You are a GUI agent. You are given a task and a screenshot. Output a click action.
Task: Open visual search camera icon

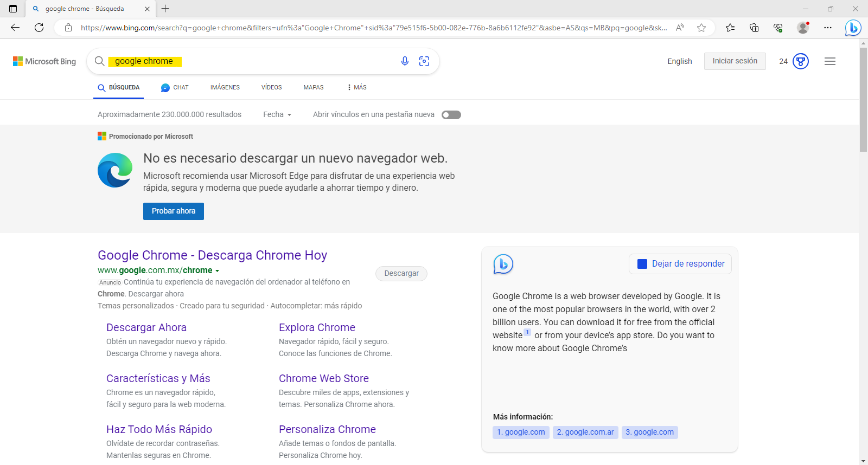coord(424,61)
